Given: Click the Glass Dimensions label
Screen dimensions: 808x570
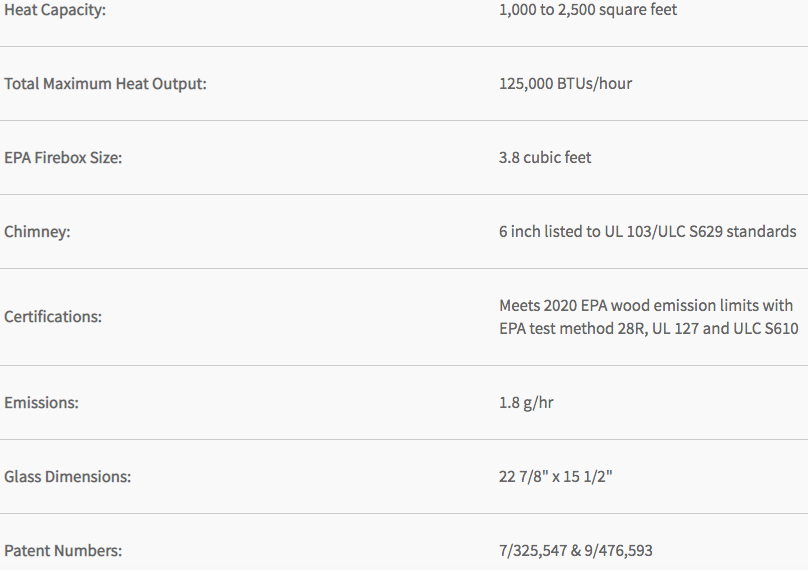Looking at the screenshot, I should (x=67, y=476).
